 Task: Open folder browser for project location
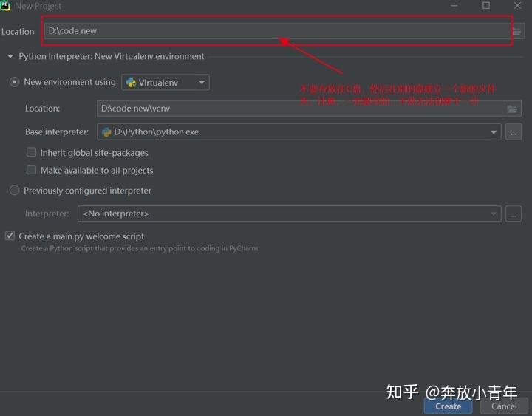coord(516,32)
